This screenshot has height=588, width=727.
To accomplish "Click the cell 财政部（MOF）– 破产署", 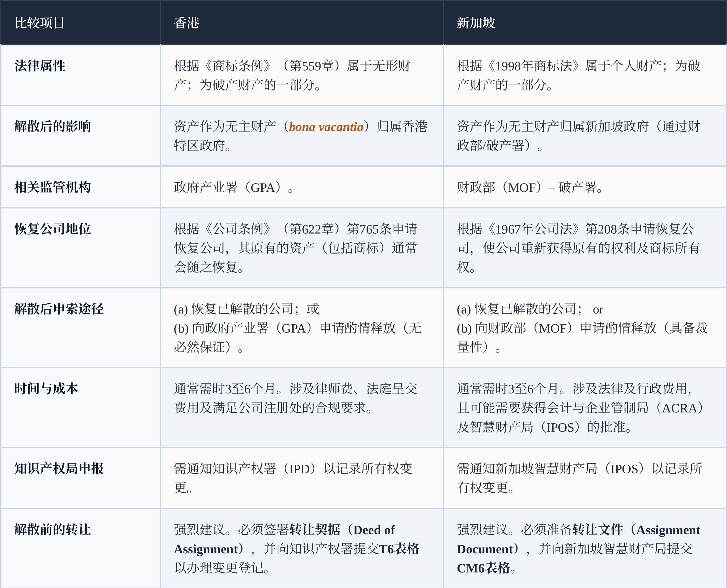I will point(585,187).
